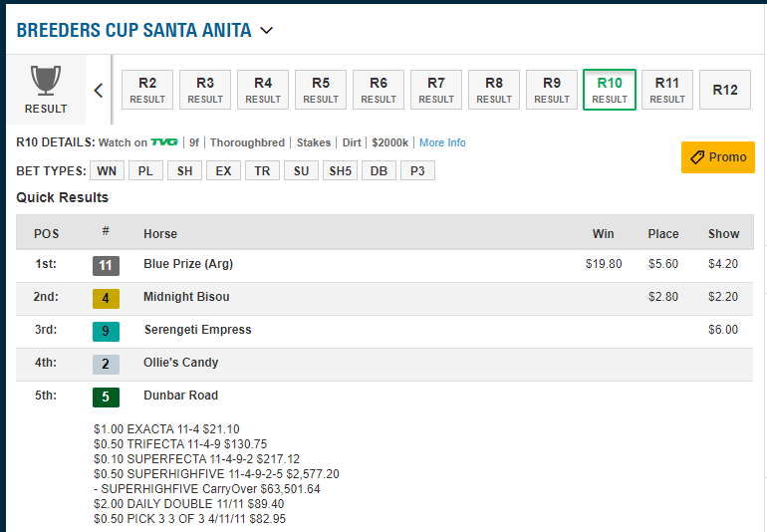Open R11 result tab
This screenshot has height=532, width=767.
[x=667, y=90]
